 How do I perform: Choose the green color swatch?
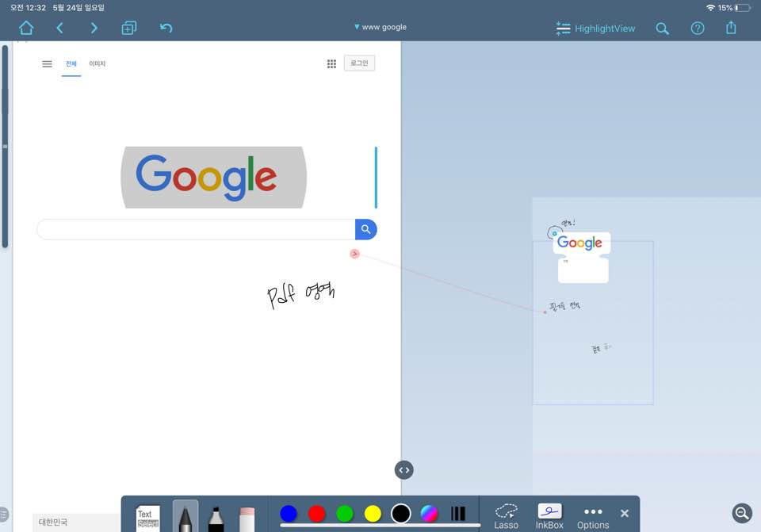click(x=345, y=513)
